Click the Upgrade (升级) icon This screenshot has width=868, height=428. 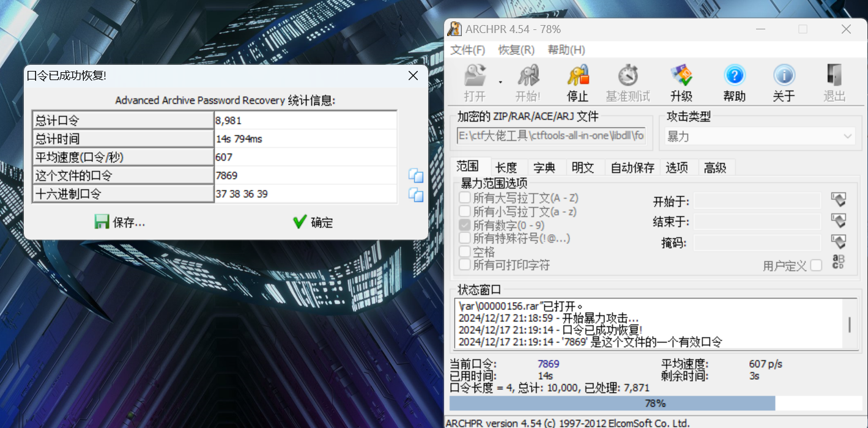[681, 83]
